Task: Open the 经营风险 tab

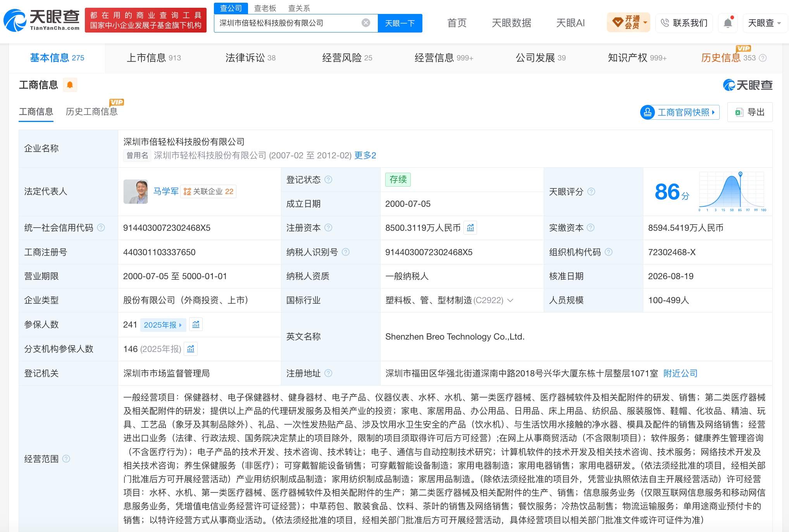Action: pos(347,58)
